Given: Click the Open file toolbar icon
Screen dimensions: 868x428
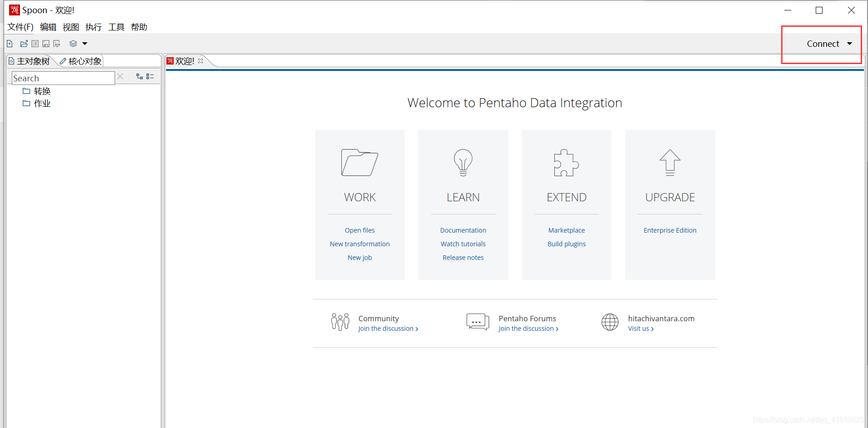Looking at the screenshot, I should point(24,44).
